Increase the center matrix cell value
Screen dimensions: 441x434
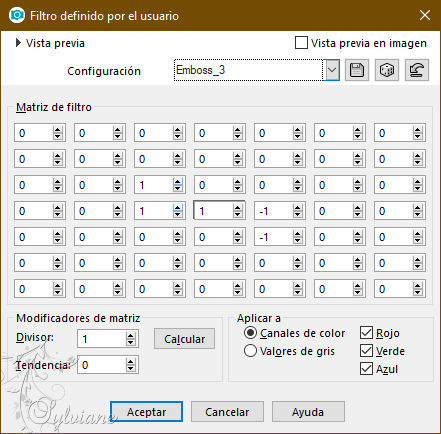pos(237,208)
